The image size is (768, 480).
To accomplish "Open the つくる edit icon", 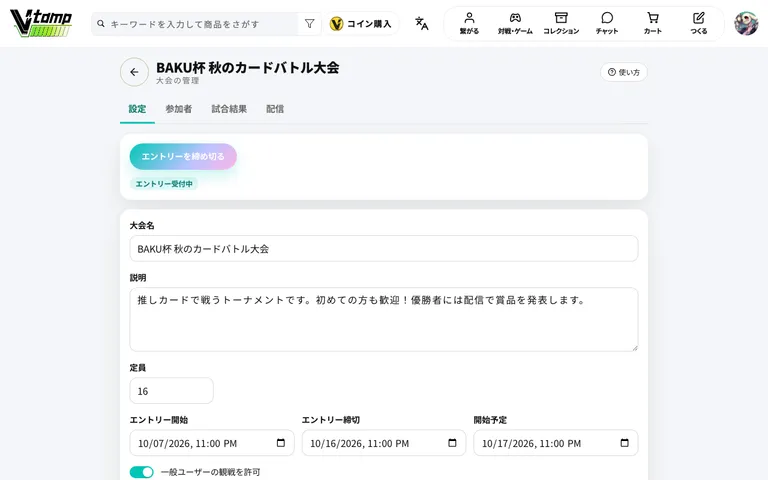I will click(698, 18).
